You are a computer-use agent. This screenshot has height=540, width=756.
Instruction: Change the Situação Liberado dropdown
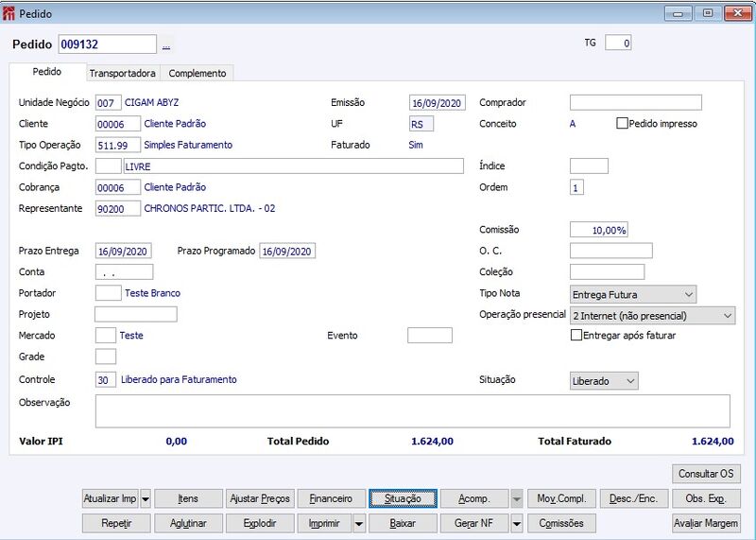[604, 381]
